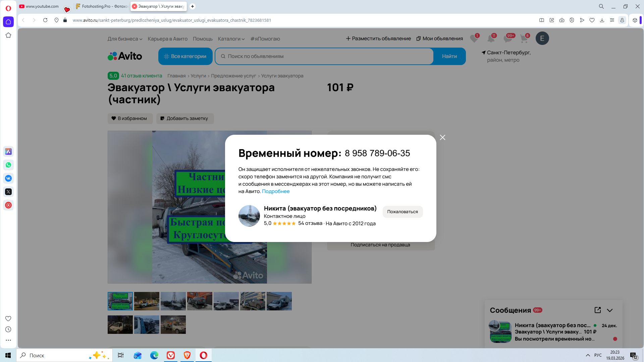
Task: Open Aria AI in Opera sidebar
Action: [x=8, y=152]
